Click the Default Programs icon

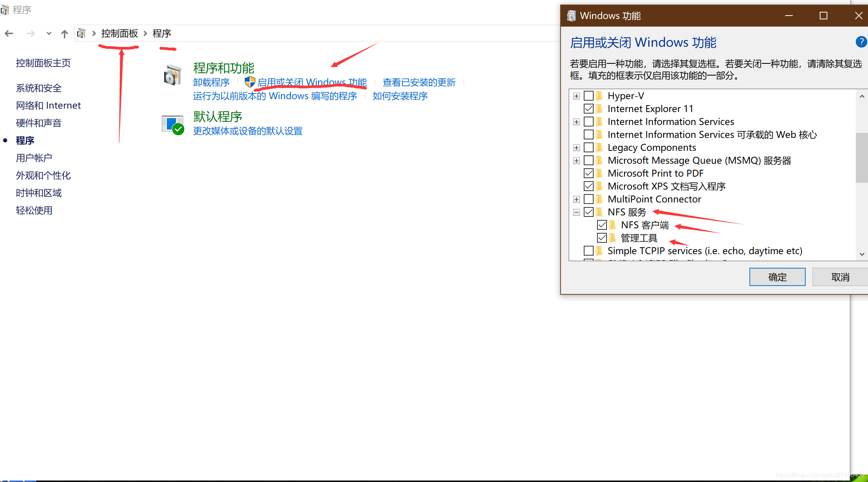173,125
